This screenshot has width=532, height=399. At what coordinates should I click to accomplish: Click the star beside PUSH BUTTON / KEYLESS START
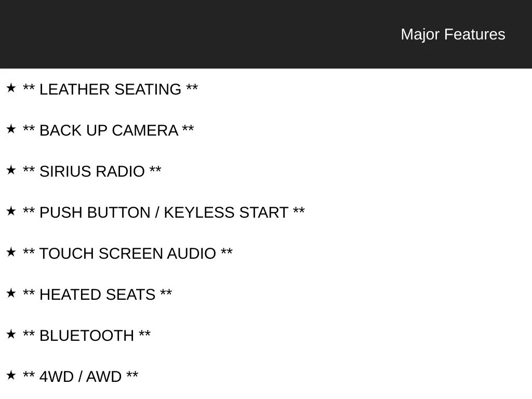(x=11, y=211)
